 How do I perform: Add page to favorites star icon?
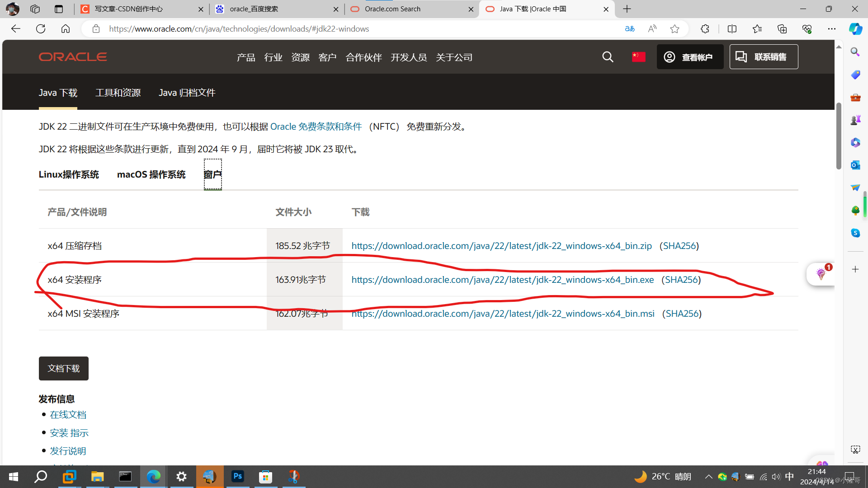(x=675, y=29)
